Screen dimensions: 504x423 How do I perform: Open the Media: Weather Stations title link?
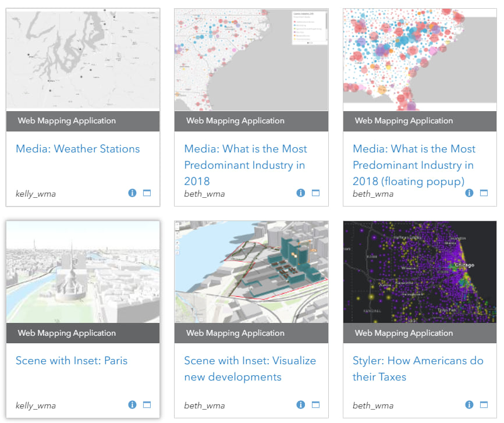coord(78,149)
